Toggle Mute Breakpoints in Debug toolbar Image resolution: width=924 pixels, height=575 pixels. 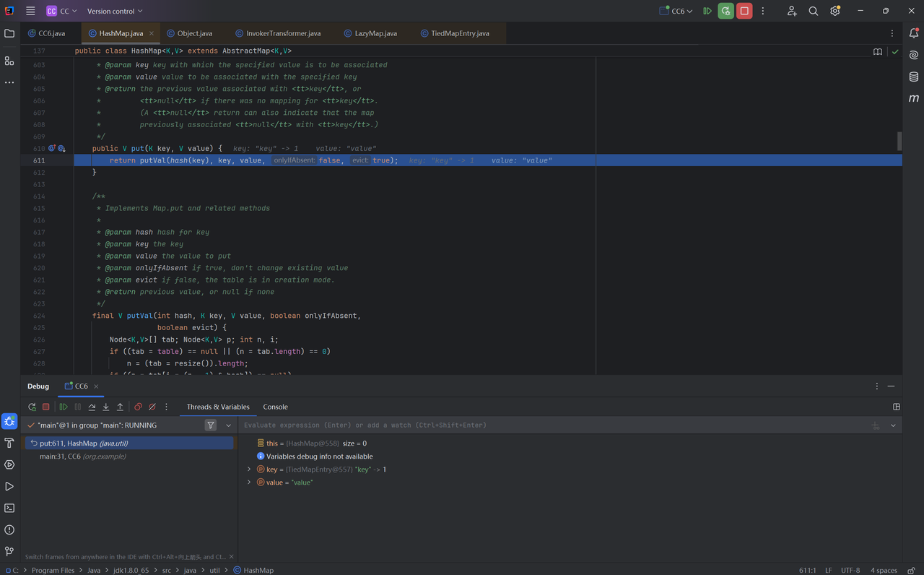(152, 407)
